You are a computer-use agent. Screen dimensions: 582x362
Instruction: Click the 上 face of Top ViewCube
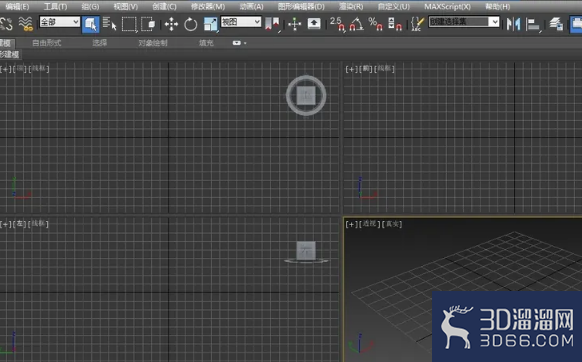(306, 96)
